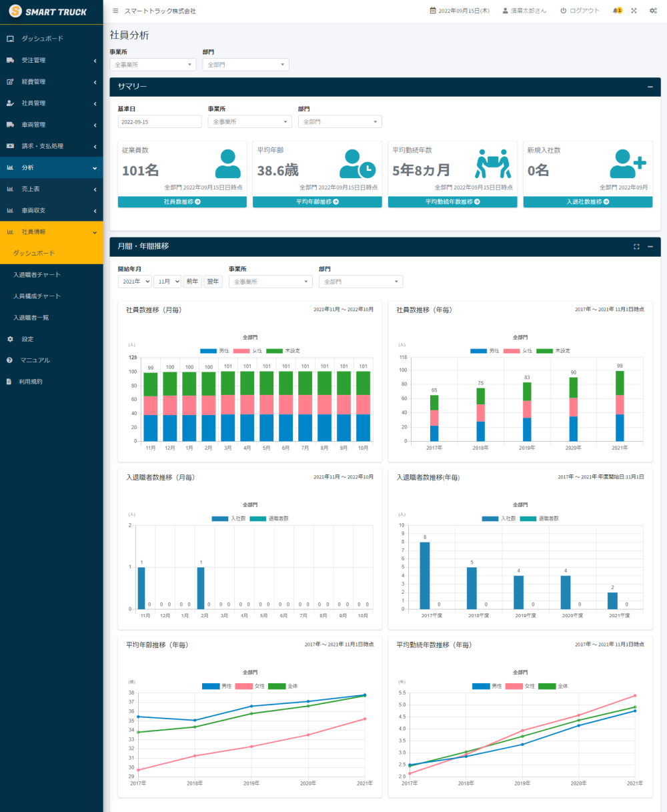Open the top 事業所 filter dropdown
Screen dimensions: 667x812
click(153, 65)
